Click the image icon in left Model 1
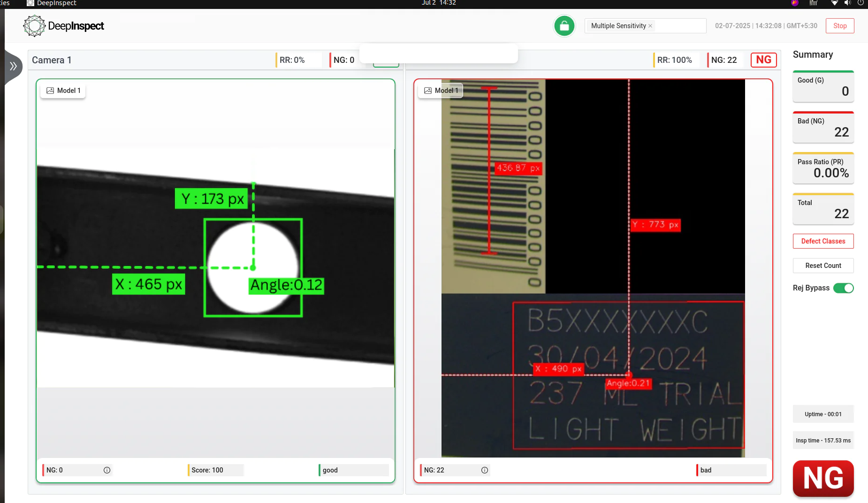 [x=50, y=91]
